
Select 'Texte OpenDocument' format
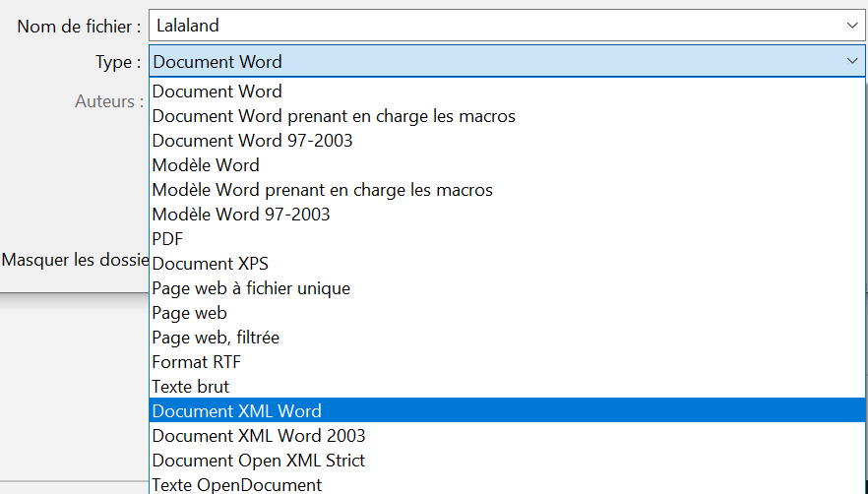(x=507, y=484)
